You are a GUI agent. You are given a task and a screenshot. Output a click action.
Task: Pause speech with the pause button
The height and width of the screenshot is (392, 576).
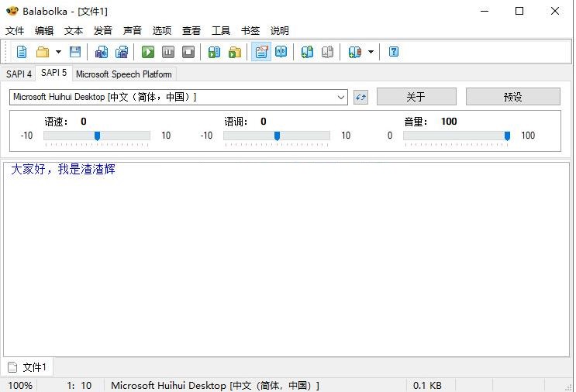pyautogui.click(x=168, y=52)
